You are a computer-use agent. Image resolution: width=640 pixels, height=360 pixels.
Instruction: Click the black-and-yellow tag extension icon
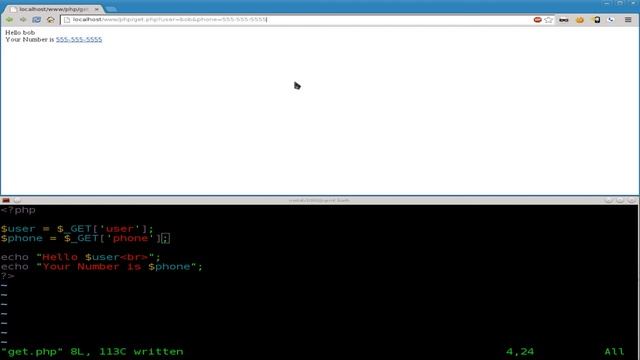pos(596,20)
